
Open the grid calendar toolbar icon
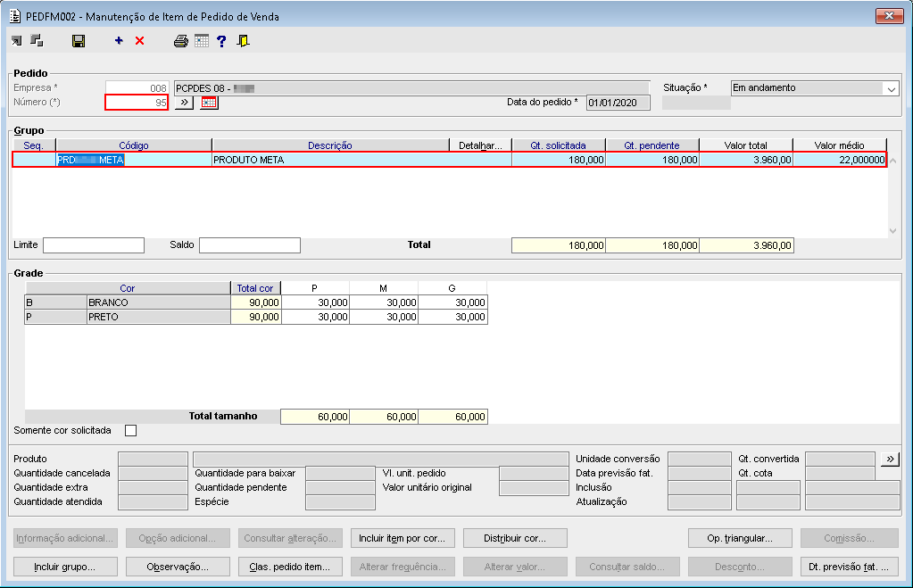click(x=202, y=41)
